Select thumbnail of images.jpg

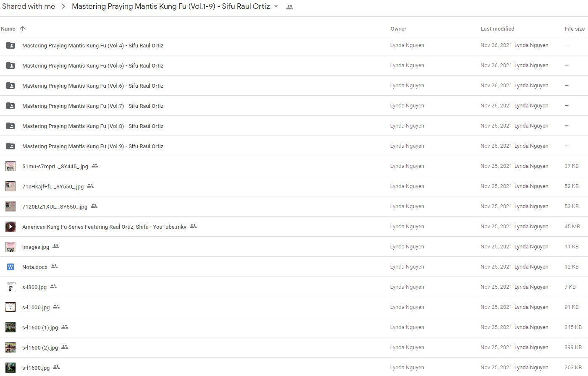[10, 247]
